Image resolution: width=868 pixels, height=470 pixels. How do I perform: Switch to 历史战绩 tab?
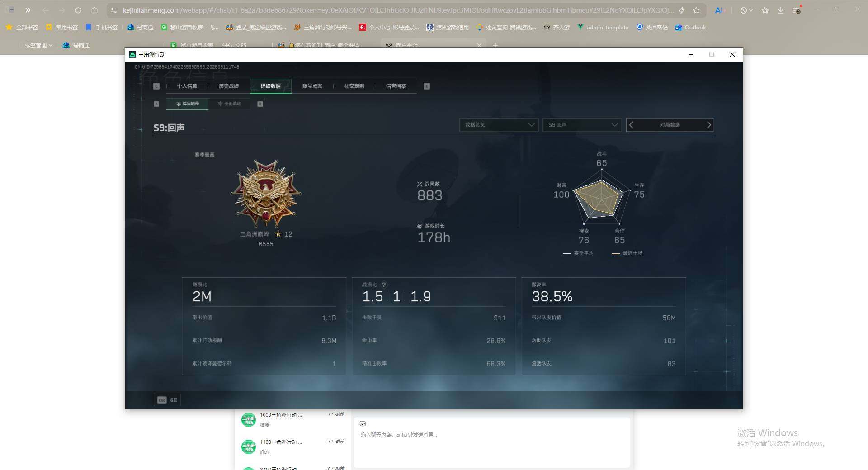pyautogui.click(x=229, y=86)
